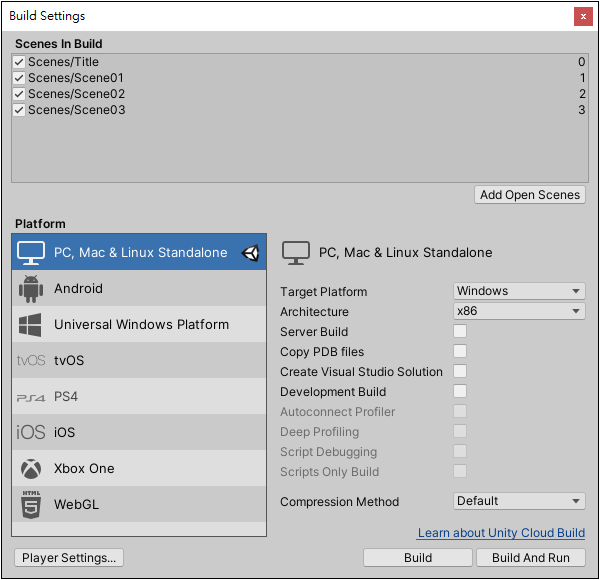Select the iOS platform icon
The width and height of the screenshot is (600, 580).
point(30,433)
